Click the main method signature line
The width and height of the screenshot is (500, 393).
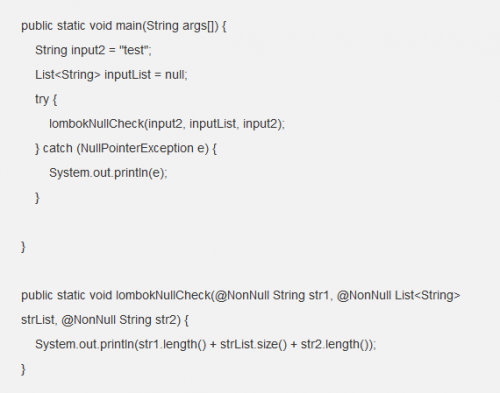(x=124, y=26)
